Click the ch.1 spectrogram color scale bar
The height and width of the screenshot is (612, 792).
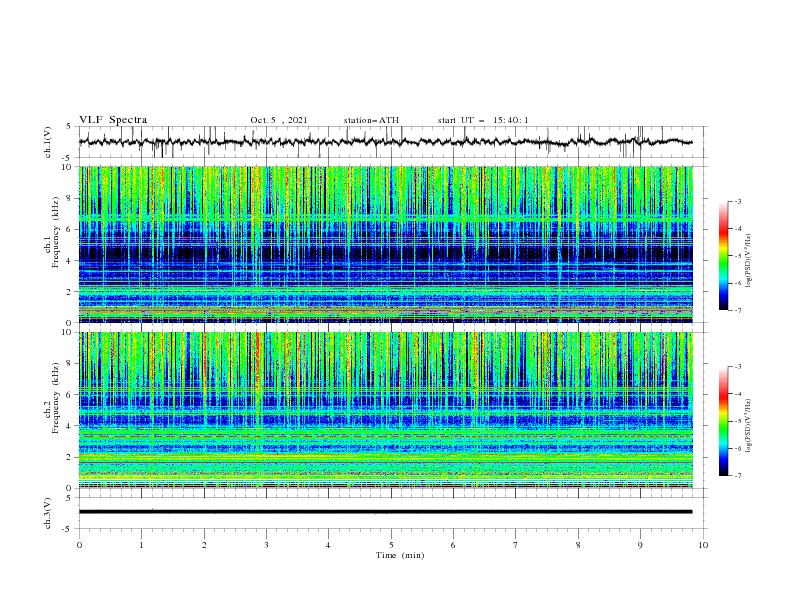[x=723, y=256]
